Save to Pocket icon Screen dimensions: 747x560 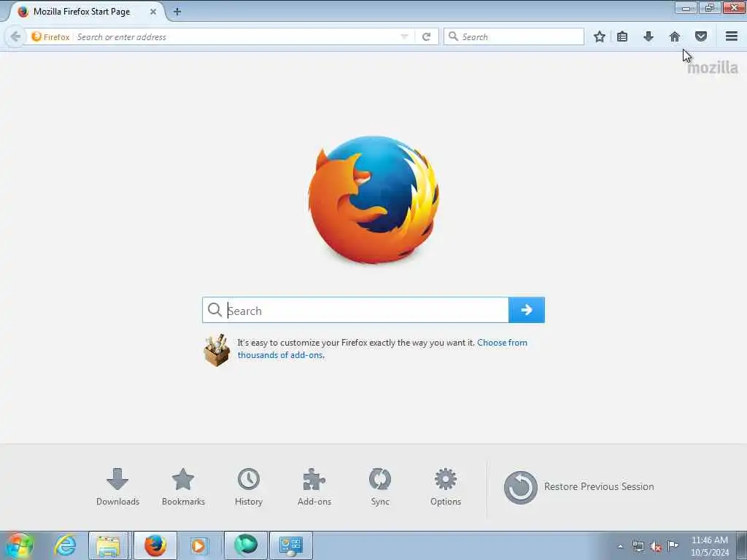tap(701, 36)
